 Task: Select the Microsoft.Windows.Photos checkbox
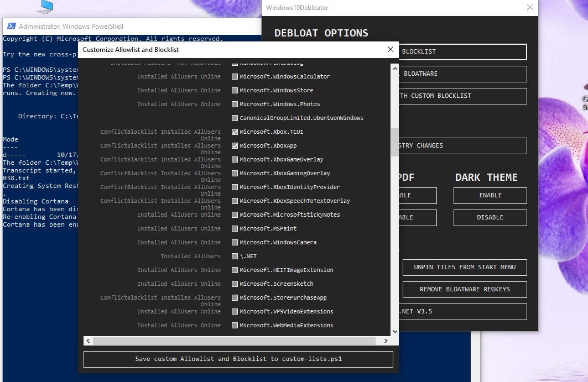[x=235, y=104]
